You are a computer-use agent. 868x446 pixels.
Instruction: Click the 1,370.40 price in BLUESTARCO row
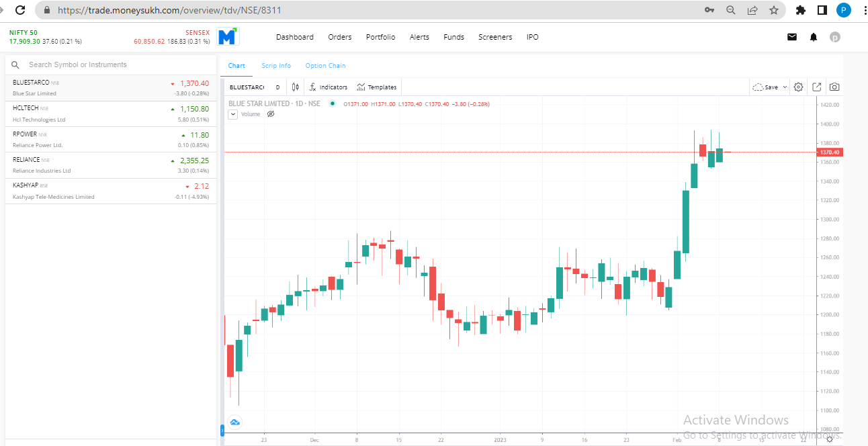[x=194, y=83]
